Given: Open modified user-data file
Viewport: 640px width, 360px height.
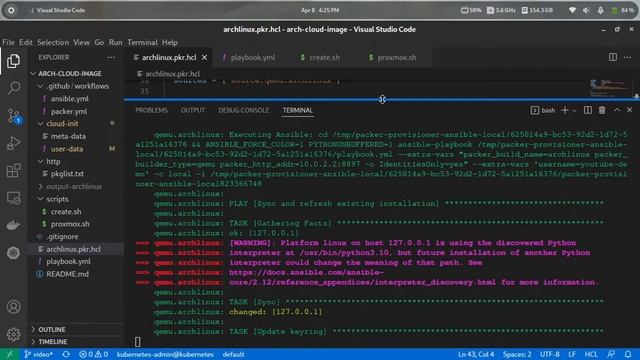Looking at the screenshot, I should [67, 149].
